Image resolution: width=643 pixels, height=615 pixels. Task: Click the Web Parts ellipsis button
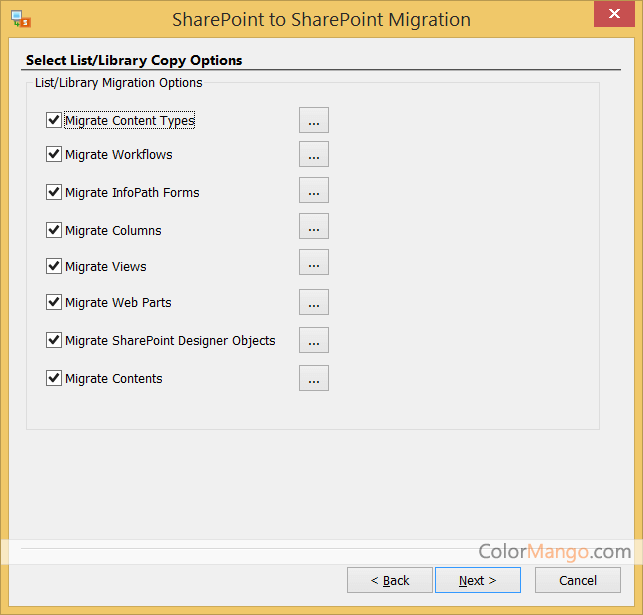313,302
